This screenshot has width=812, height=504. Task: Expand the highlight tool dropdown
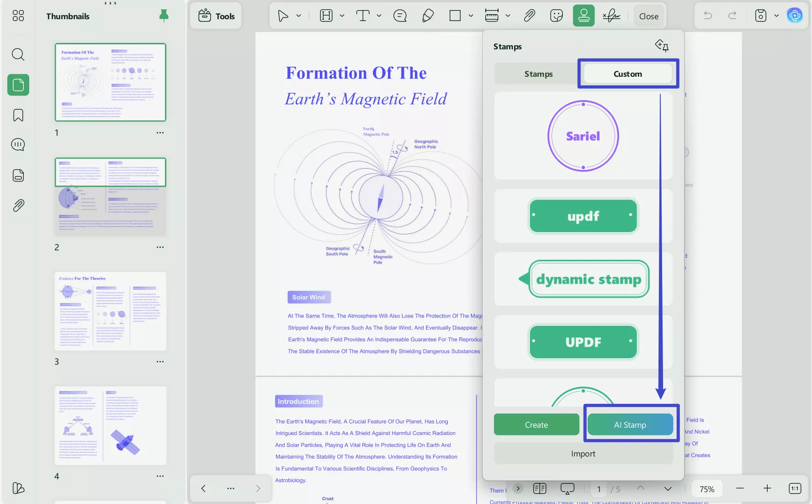coord(342,16)
